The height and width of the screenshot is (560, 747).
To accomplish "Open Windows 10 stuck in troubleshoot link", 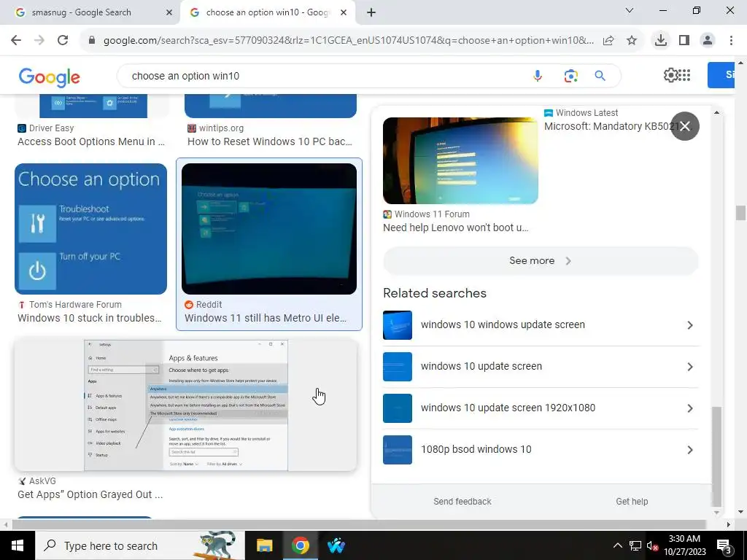I will click(90, 318).
